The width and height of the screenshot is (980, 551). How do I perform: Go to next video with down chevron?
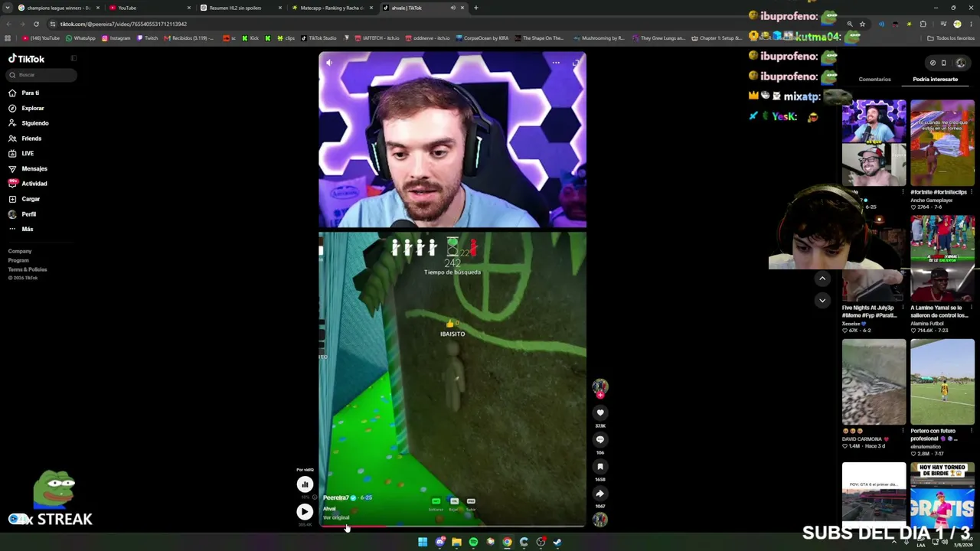[822, 300]
